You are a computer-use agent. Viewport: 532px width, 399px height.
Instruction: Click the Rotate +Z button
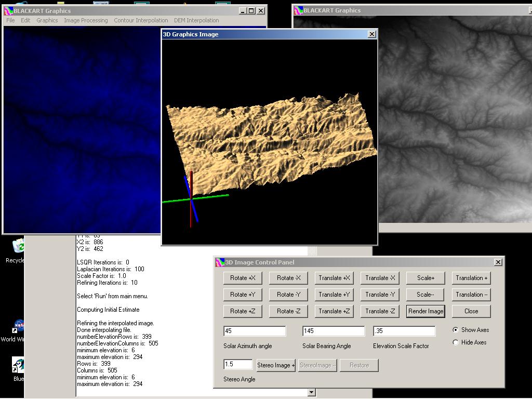point(243,311)
